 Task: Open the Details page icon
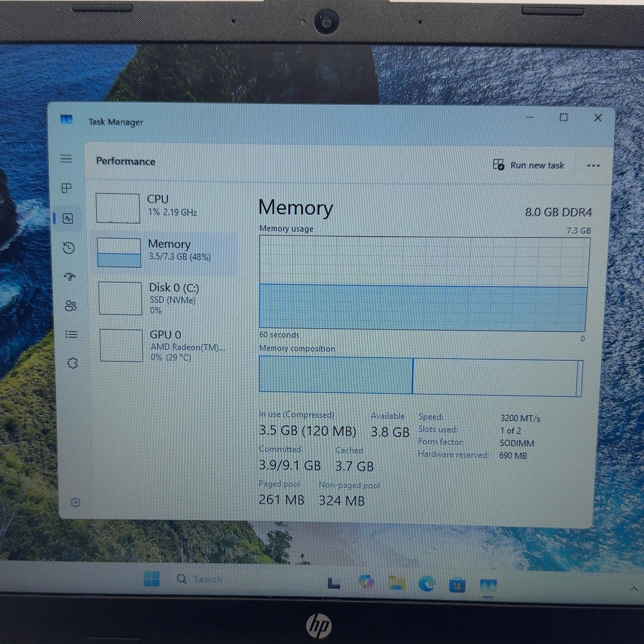point(71,334)
